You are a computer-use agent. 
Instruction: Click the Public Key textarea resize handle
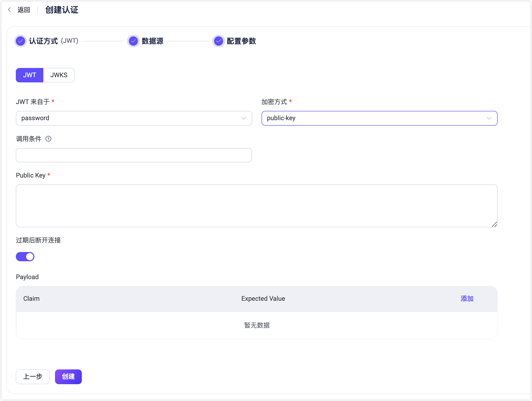pyautogui.click(x=494, y=224)
